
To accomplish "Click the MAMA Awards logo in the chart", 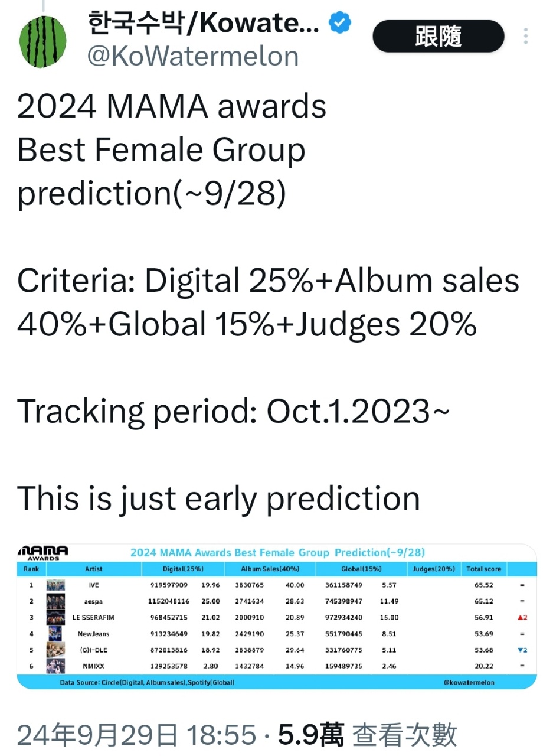I will tap(42, 553).
